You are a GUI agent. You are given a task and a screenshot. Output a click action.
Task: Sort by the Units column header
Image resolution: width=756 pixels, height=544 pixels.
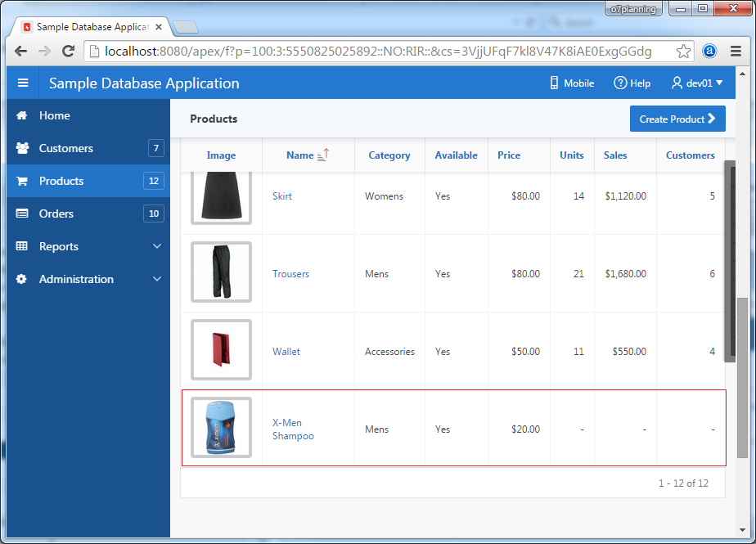click(571, 155)
